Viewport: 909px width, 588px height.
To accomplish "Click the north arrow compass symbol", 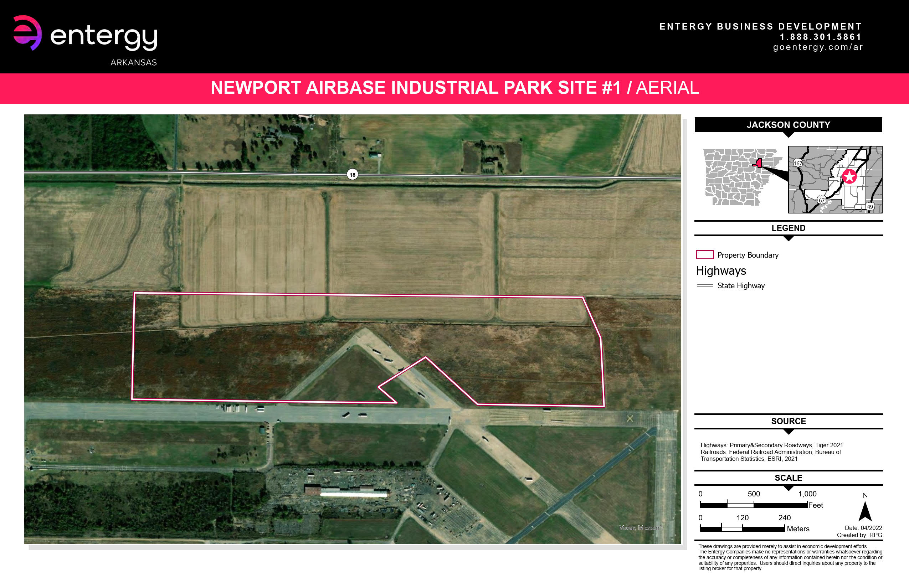I will (865, 511).
